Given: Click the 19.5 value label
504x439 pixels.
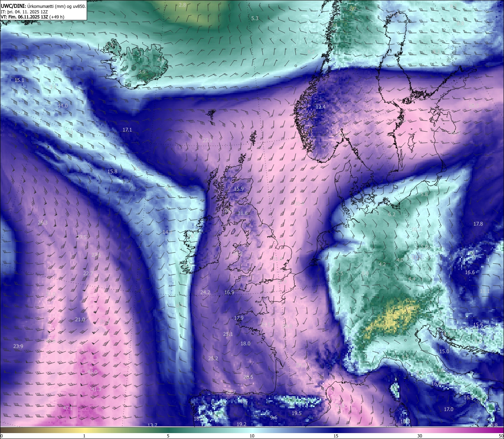Looking at the screenshot, I should click(x=296, y=413).
